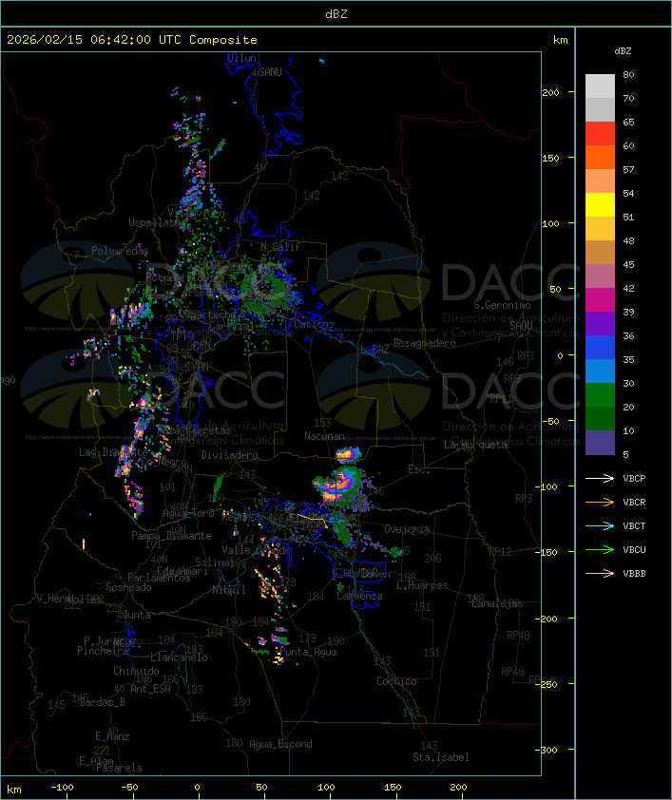Click the dBZ heading above color scale
The height and width of the screenshot is (800, 672).
click(623, 51)
